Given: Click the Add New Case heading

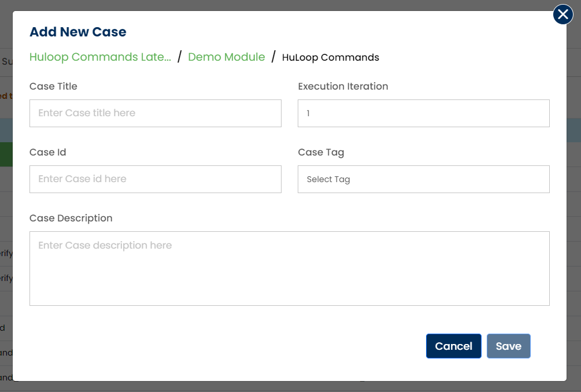Looking at the screenshot, I should coord(78,32).
